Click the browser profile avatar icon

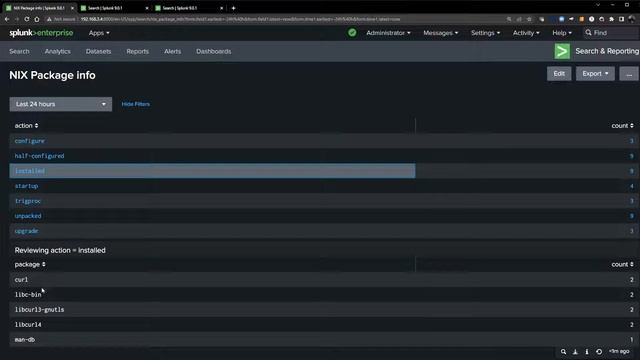point(632,19)
